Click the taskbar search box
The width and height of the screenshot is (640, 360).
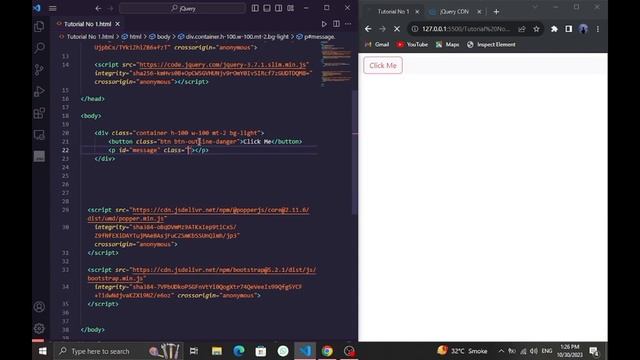coord(118,351)
